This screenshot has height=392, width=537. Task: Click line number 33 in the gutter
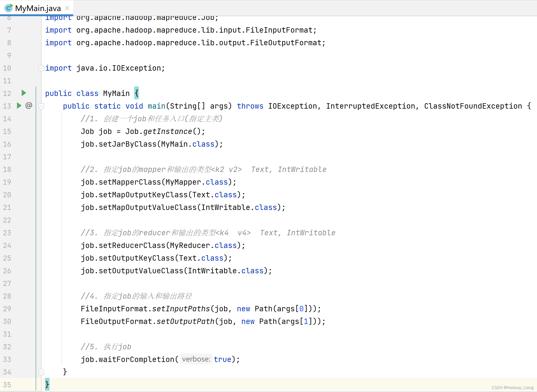pos(7,359)
